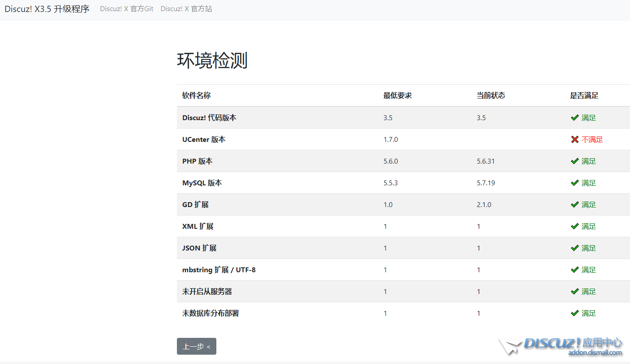Click 满足 status text in mbstring 扩展 row

[x=589, y=270]
